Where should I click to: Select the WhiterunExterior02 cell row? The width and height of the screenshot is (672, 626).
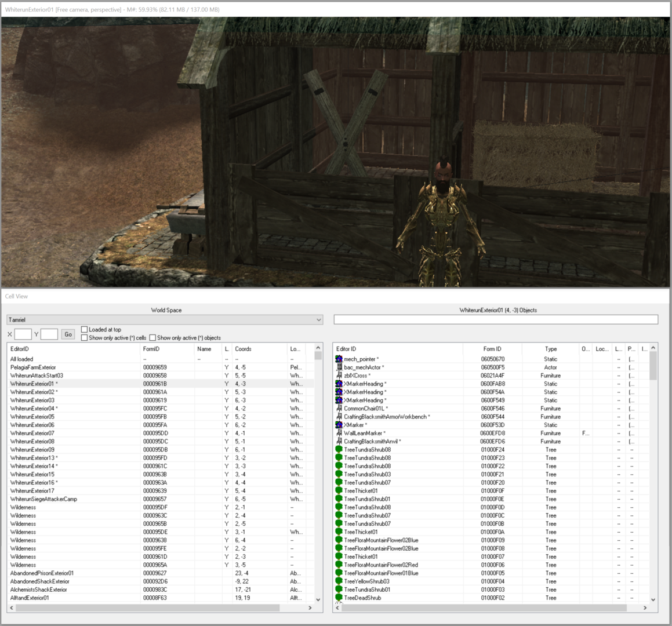(x=160, y=392)
